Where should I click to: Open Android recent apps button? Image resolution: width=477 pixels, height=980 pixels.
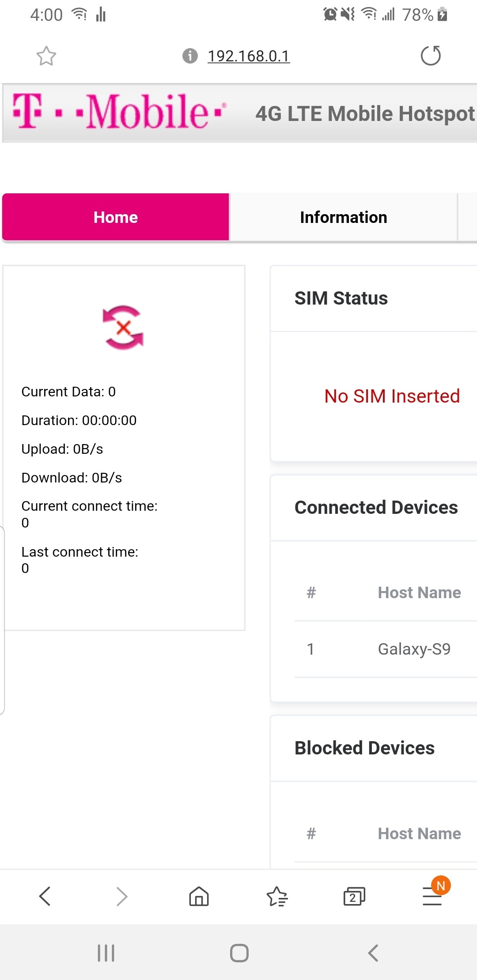tap(106, 953)
